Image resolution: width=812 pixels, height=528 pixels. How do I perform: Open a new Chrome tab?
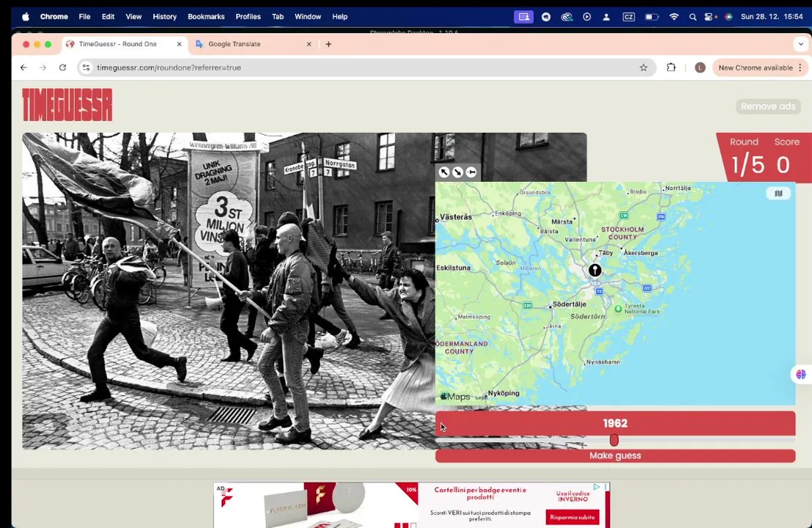(328, 44)
